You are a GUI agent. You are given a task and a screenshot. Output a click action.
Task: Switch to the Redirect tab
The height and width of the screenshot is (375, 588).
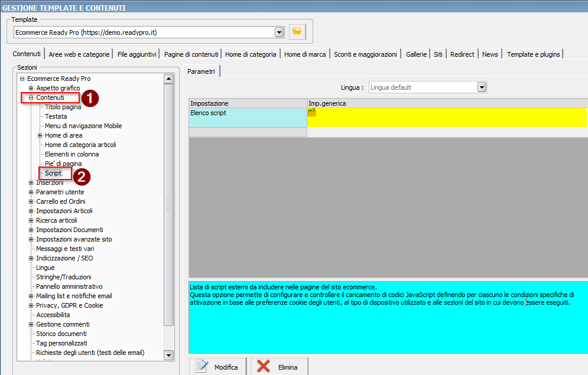point(462,54)
